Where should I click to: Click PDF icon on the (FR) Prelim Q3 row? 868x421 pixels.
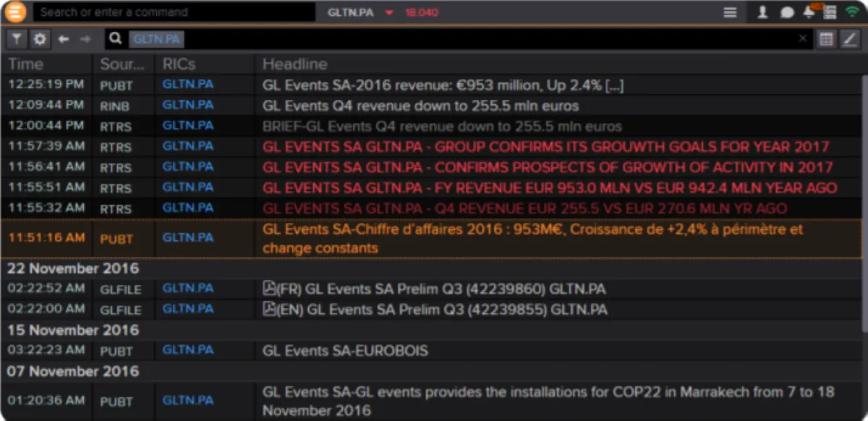[x=268, y=288]
